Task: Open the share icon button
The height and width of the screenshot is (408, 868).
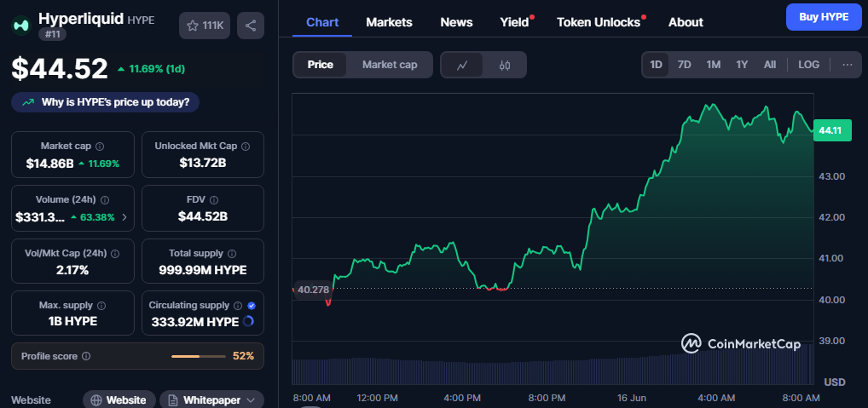Action: [x=250, y=26]
